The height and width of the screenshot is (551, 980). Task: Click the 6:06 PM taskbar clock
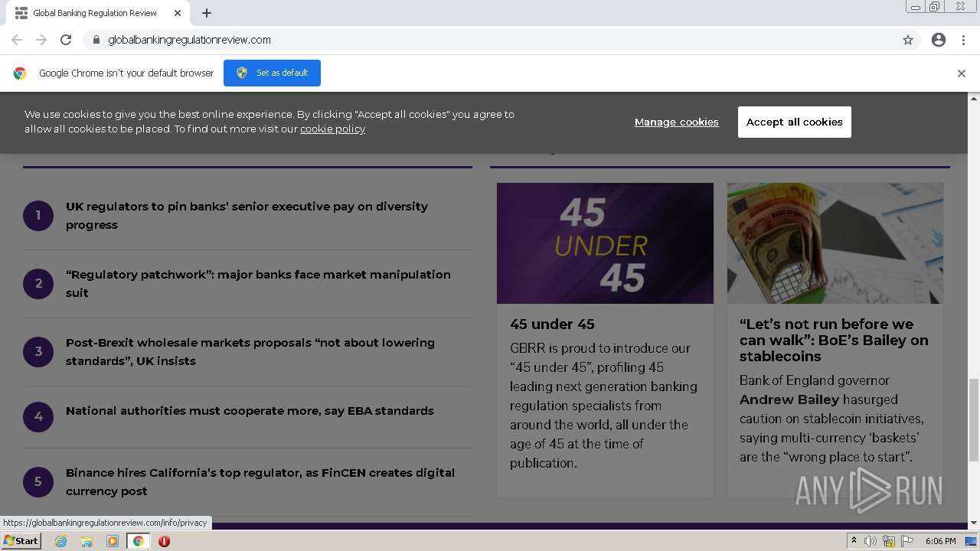(x=940, y=541)
